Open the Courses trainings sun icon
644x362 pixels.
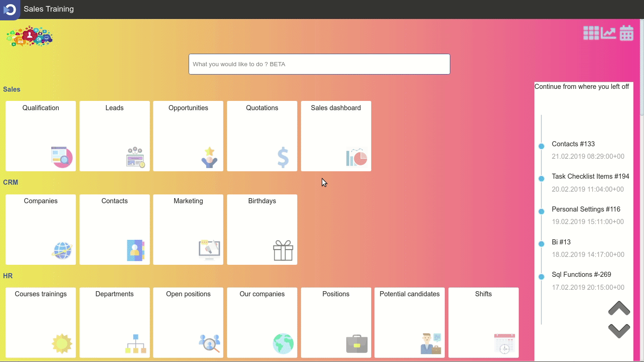point(62,343)
